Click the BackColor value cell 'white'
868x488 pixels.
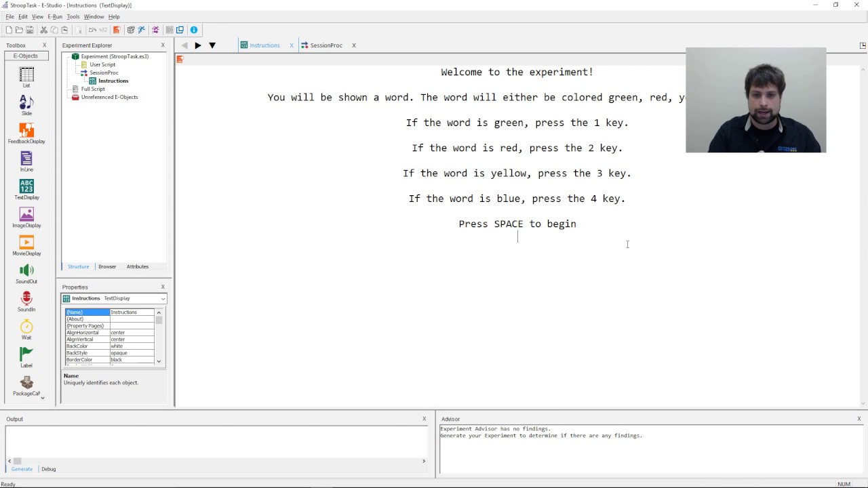(x=132, y=346)
